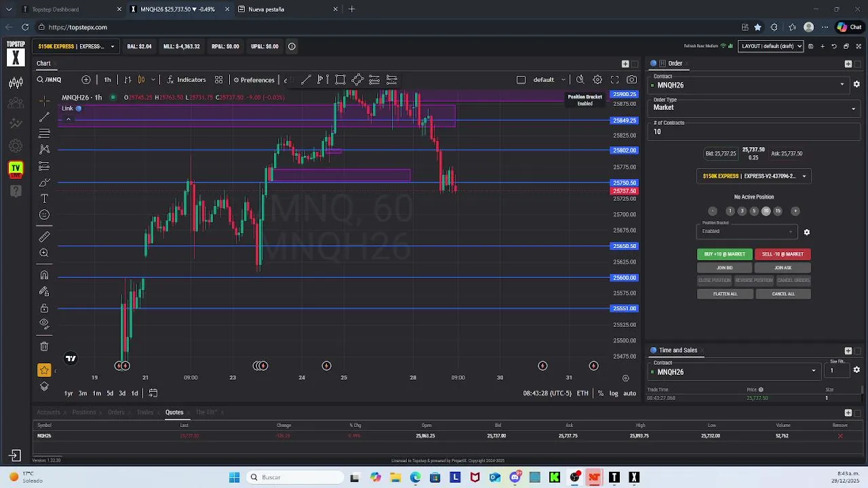
Task: Take a chart snapshot with camera icon
Action: (632, 79)
